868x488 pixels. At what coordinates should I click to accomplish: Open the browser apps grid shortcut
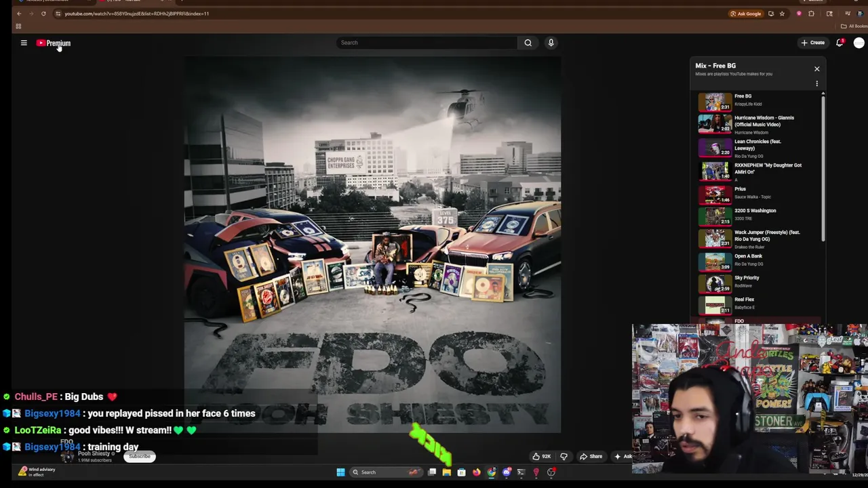(18, 26)
